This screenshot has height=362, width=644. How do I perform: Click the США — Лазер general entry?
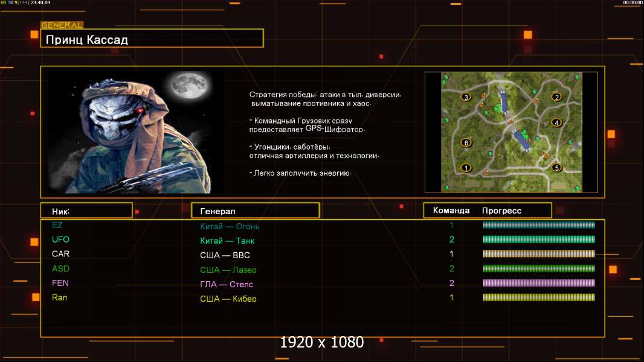[228, 270]
